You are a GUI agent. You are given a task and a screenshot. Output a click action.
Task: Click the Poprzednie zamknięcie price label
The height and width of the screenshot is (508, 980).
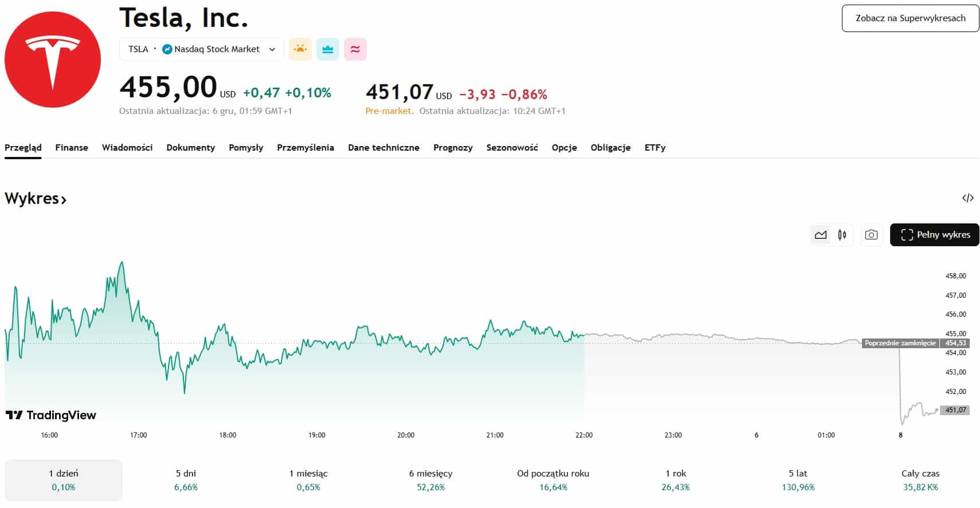tap(900, 343)
